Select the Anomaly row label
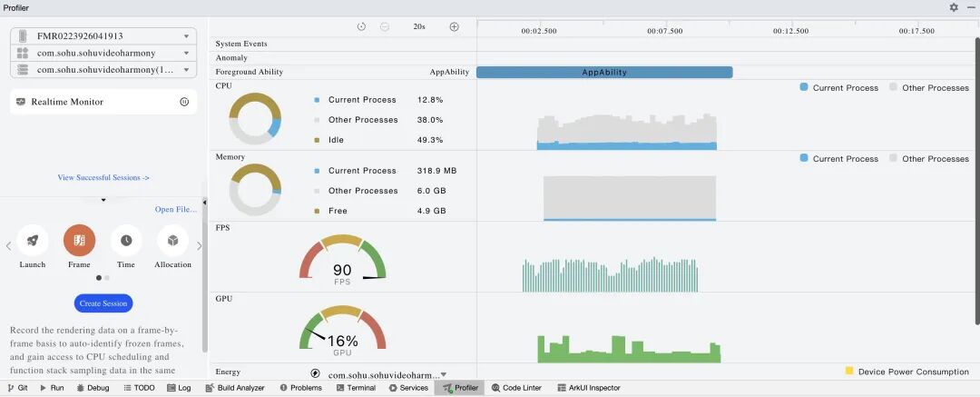Image resolution: width=980 pixels, height=397 pixels. tap(231, 57)
